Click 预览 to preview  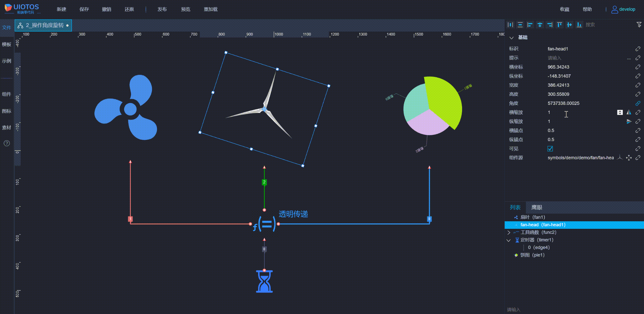(x=186, y=9)
